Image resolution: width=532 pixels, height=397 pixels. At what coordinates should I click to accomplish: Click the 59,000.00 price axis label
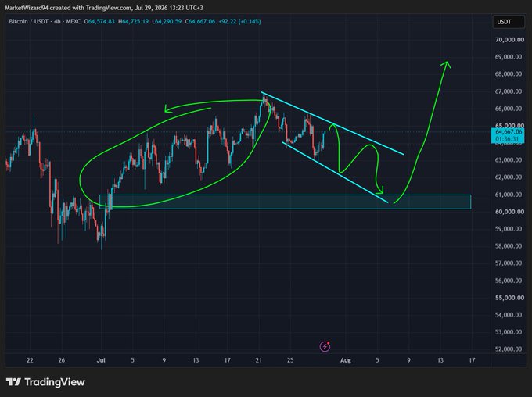coord(509,229)
